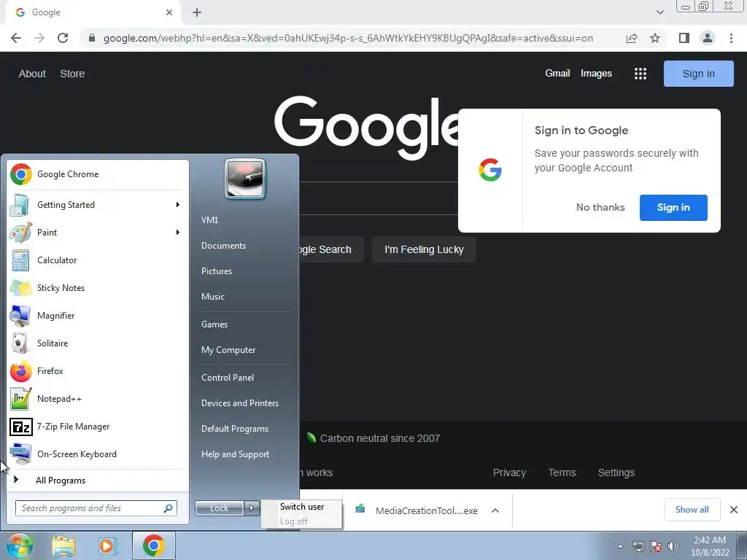The image size is (747, 560).
Task: Open Windows Explorer from the taskbar
Action: (x=63, y=545)
